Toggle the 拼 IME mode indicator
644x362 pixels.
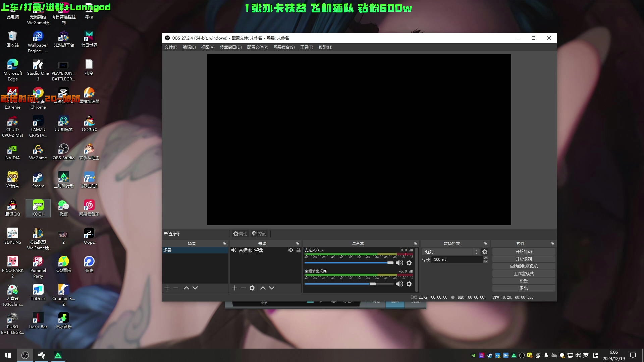tap(596, 355)
